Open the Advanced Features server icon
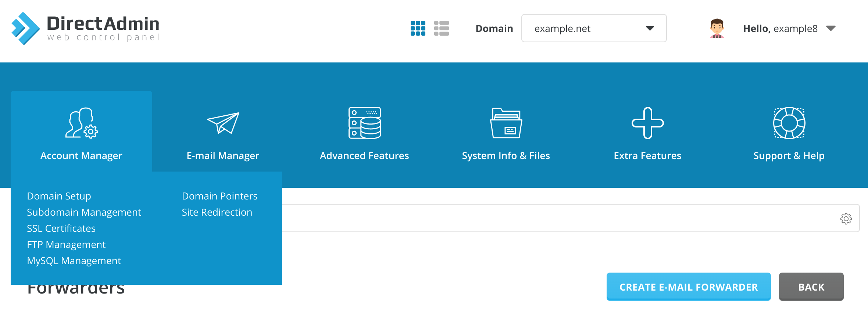The width and height of the screenshot is (868, 313). point(364,123)
